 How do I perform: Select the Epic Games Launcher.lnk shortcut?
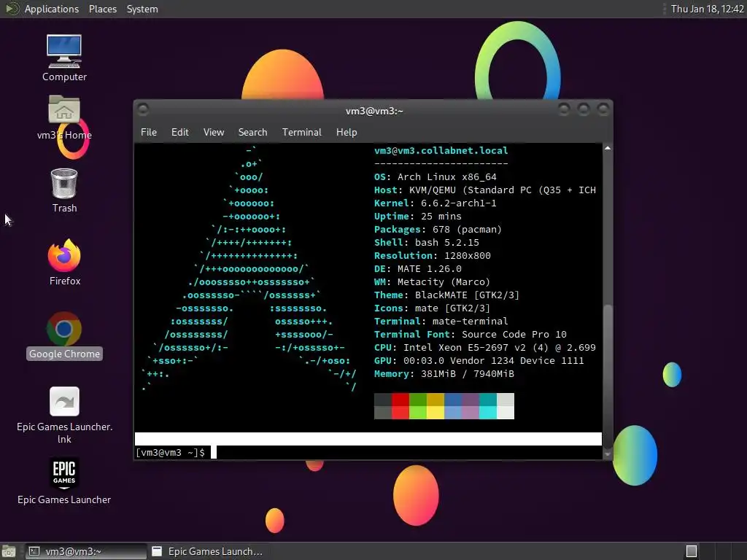(x=64, y=415)
